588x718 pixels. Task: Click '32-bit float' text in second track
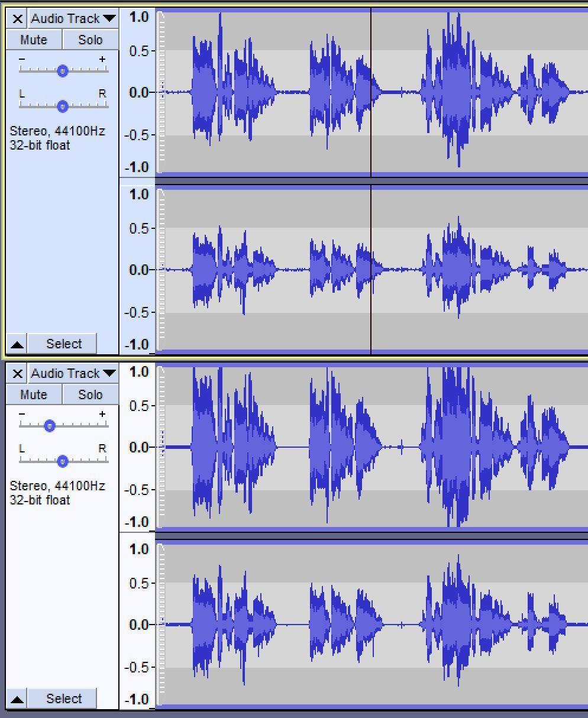(40, 500)
